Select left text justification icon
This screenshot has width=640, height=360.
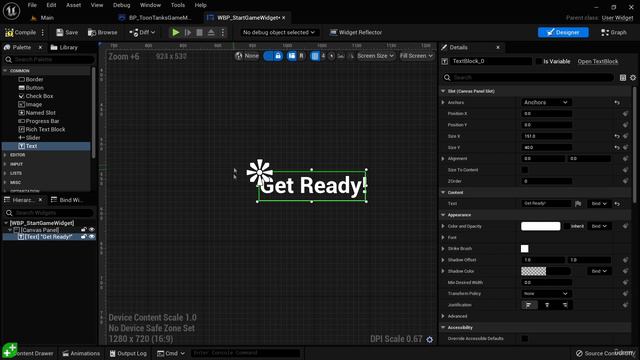(x=529, y=305)
